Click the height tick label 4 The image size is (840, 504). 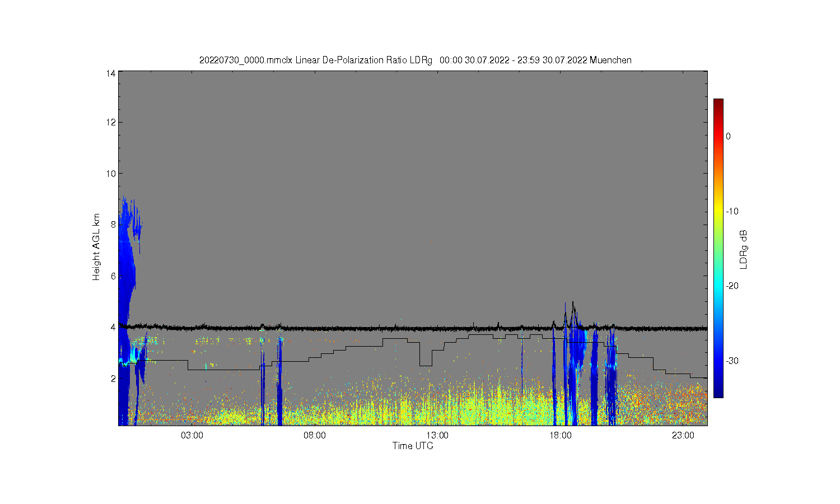pos(113,327)
